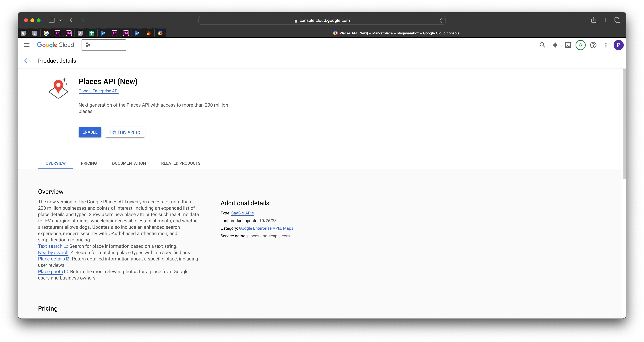Switch to the green Google Sheets tab
Viewport: 644px width, 342px height.
(x=92, y=33)
